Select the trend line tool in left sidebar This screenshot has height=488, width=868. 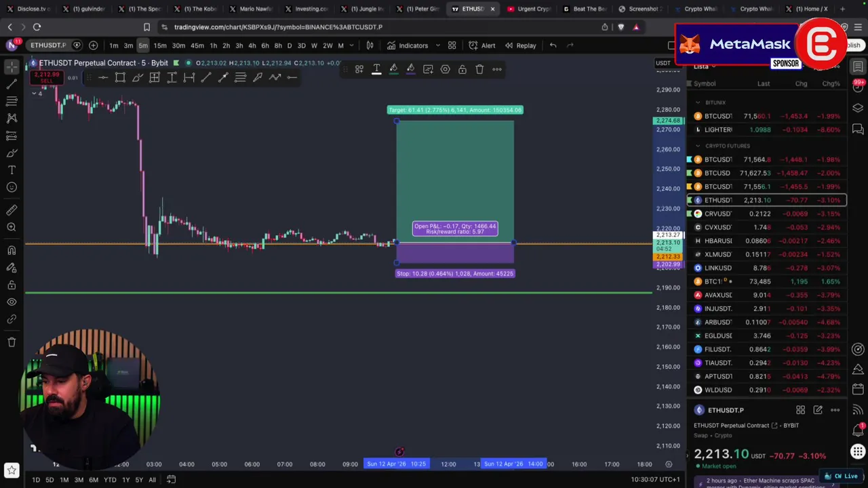click(12, 84)
